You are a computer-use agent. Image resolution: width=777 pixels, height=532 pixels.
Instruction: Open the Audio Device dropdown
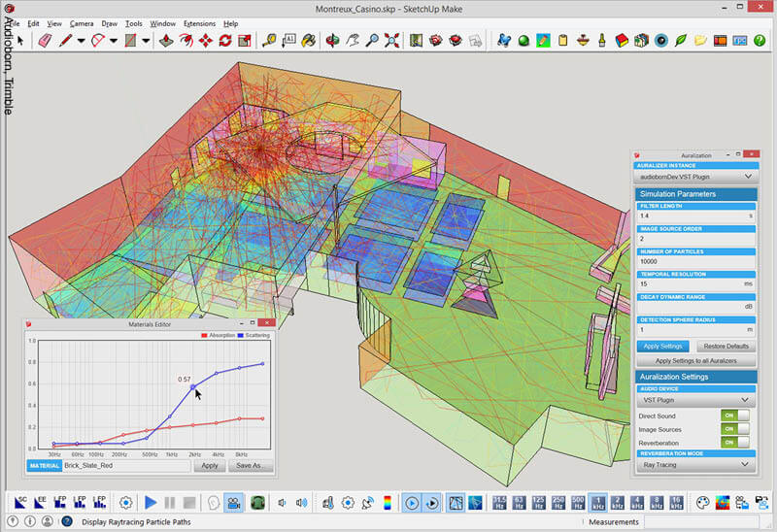[x=695, y=400]
